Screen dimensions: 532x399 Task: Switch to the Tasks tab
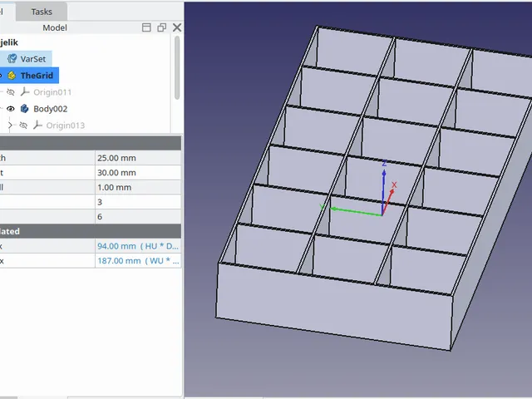(x=42, y=12)
